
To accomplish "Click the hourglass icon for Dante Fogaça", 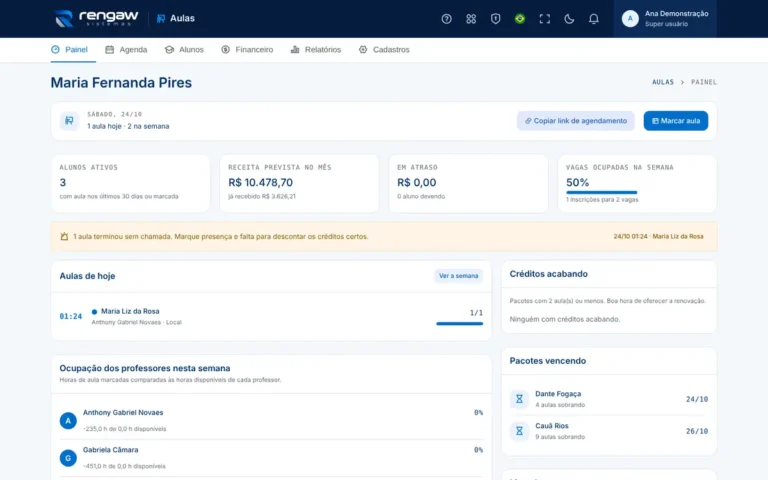I will (519, 399).
